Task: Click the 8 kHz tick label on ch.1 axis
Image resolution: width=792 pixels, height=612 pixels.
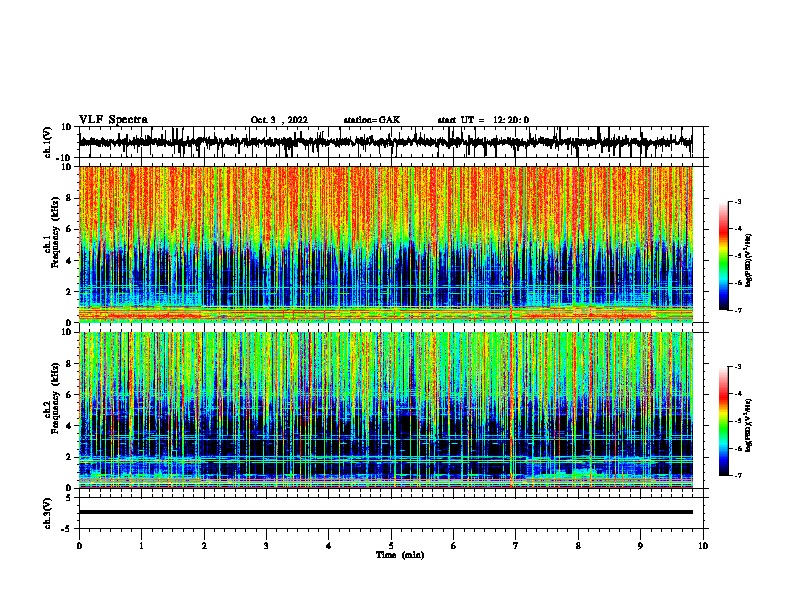Action: pyautogui.click(x=69, y=198)
